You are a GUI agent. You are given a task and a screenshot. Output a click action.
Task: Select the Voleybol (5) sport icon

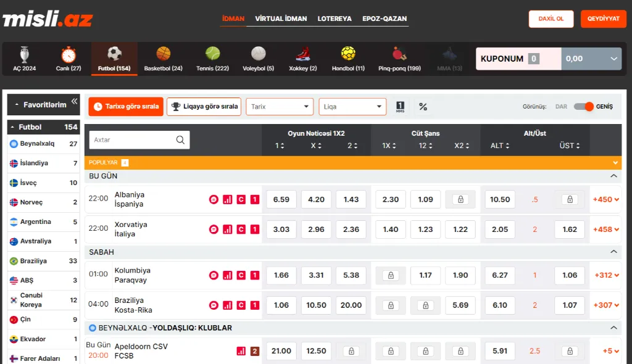[259, 59]
